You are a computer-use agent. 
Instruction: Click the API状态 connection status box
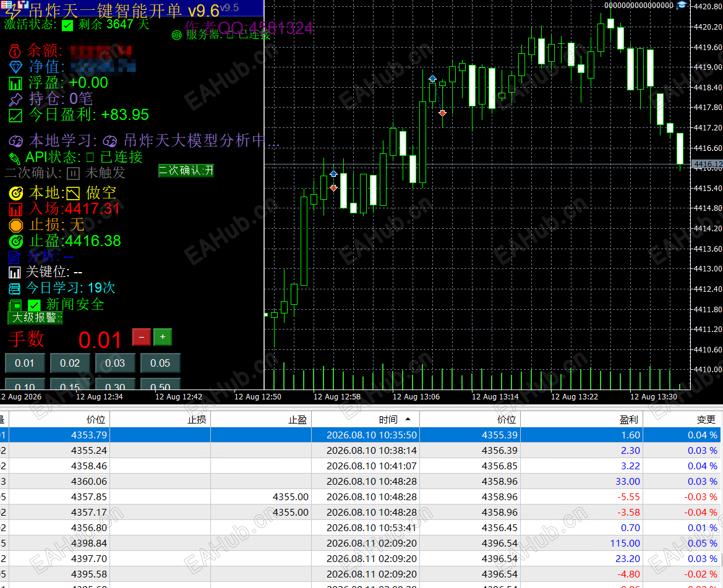(90, 158)
